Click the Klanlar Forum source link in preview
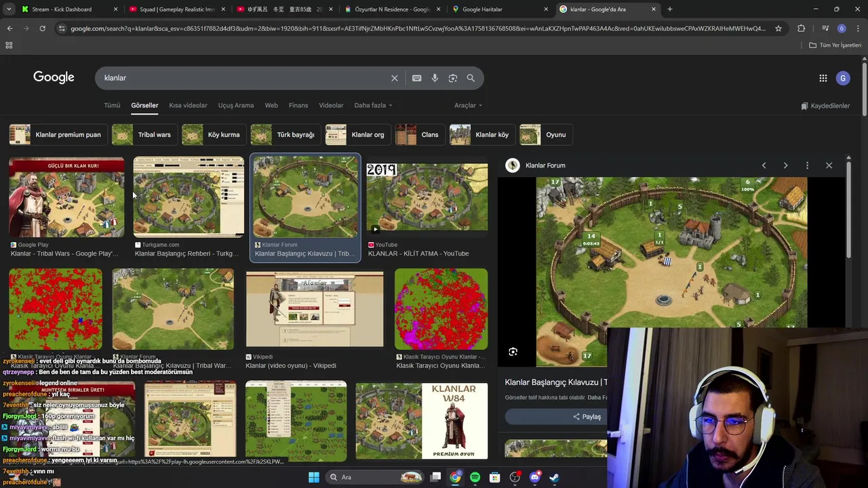This screenshot has height=488, width=868. pos(545,165)
